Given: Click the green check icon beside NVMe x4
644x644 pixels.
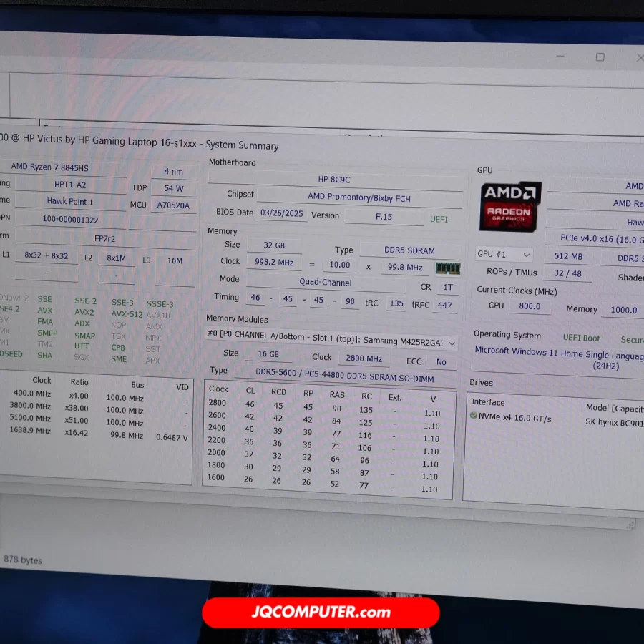Looking at the screenshot, I should click(x=474, y=416).
